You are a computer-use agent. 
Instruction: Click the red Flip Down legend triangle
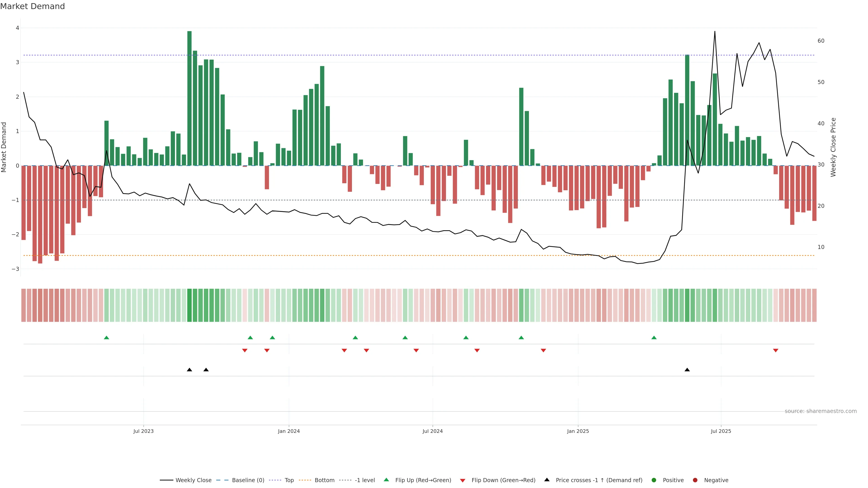click(x=463, y=481)
